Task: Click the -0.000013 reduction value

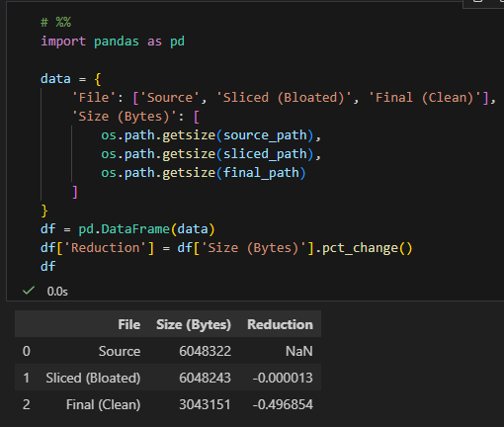Action: tap(283, 378)
